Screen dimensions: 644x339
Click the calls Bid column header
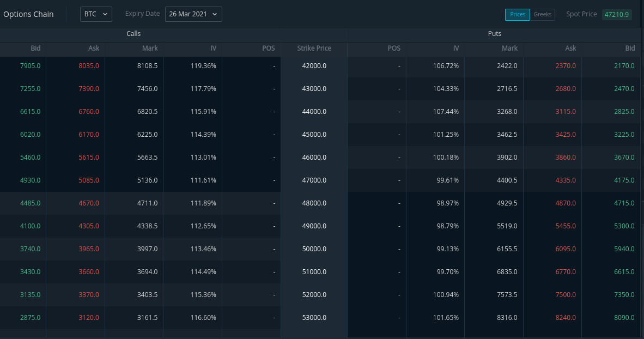[35, 48]
